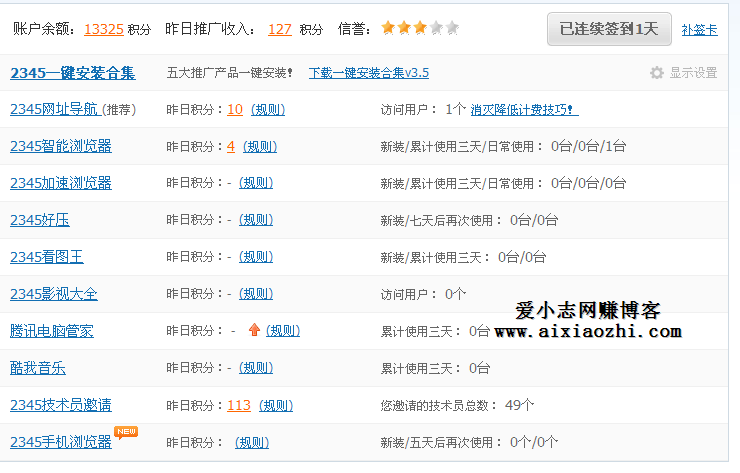Open 规则 link in 2345智能浏览器 row
The height and width of the screenshot is (473, 740).
pos(260,146)
